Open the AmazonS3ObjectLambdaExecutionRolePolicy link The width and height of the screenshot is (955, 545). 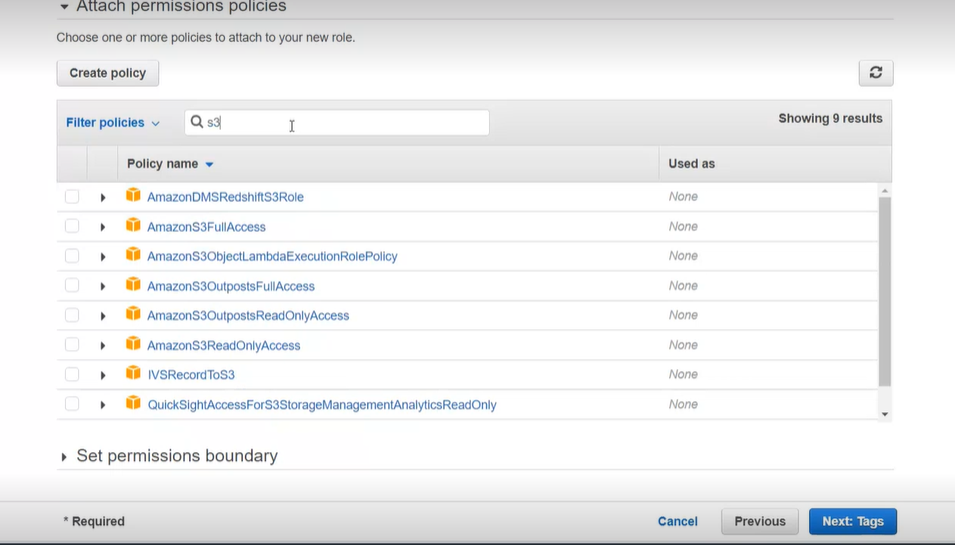272,256
